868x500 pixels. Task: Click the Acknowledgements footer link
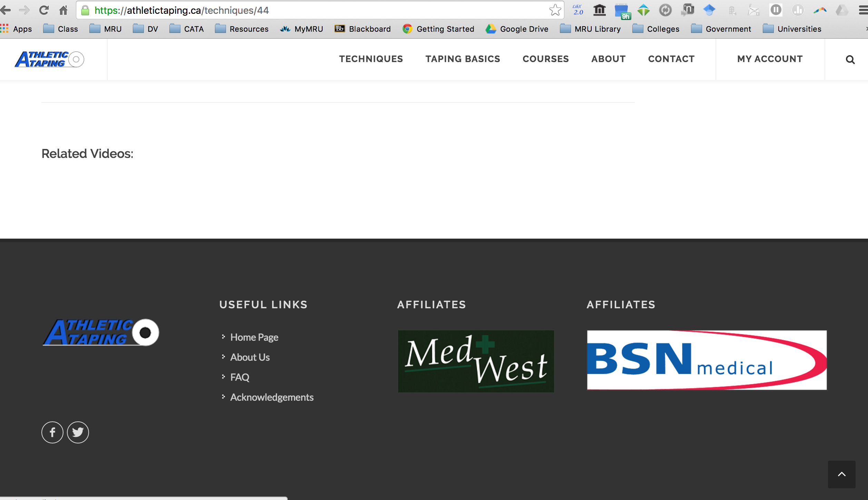[x=272, y=397]
